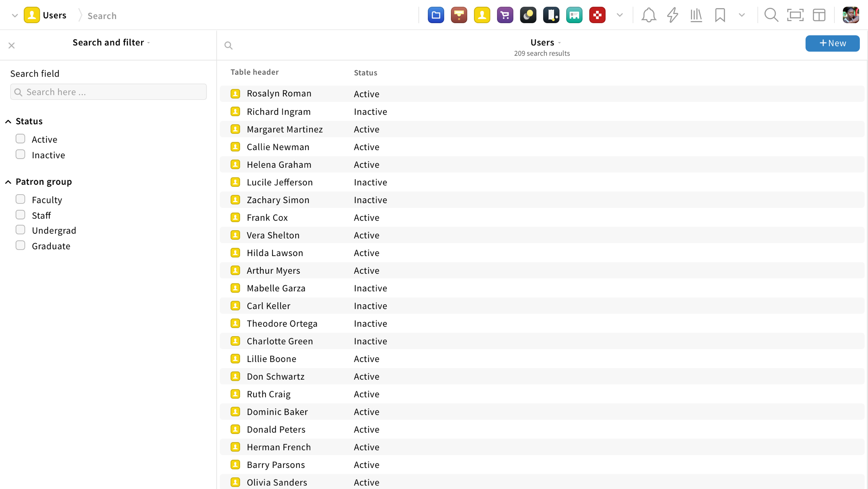Image resolution: width=868 pixels, height=489 pixels.
Task: Collapse the Patron group section
Action: [8, 182]
